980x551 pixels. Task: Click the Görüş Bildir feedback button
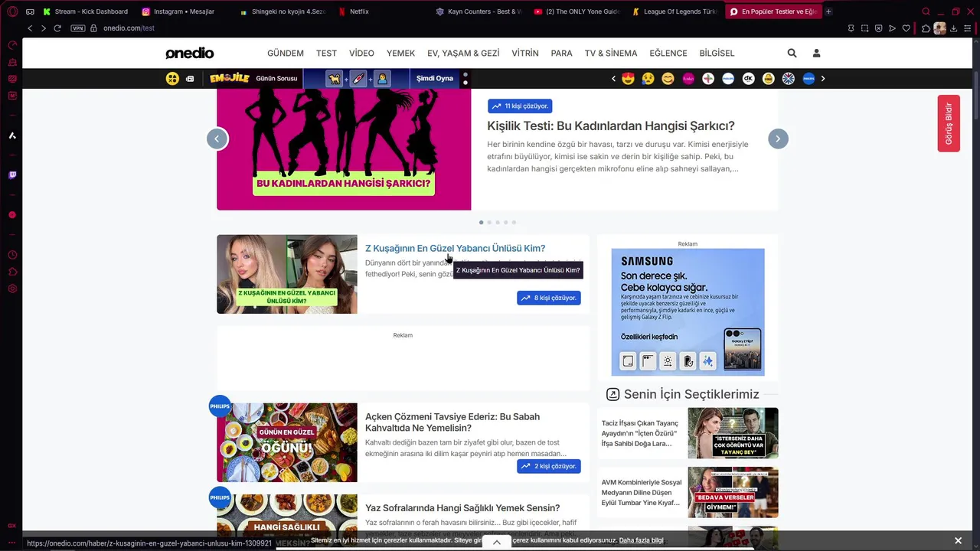(949, 123)
